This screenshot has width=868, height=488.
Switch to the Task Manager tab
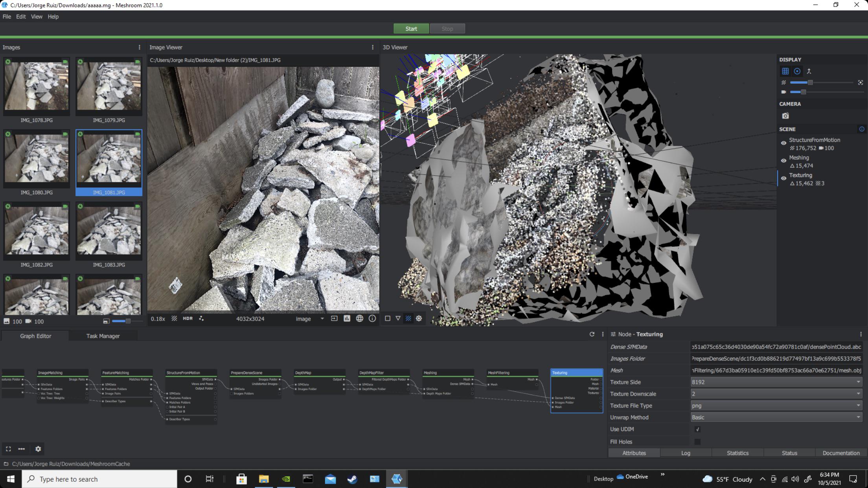pos(103,336)
